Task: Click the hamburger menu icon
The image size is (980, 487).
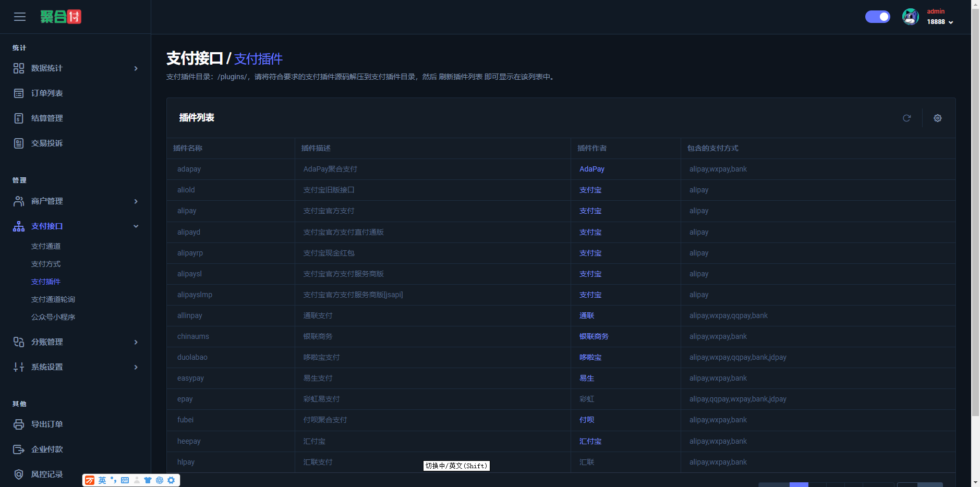Action: point(20,17)
